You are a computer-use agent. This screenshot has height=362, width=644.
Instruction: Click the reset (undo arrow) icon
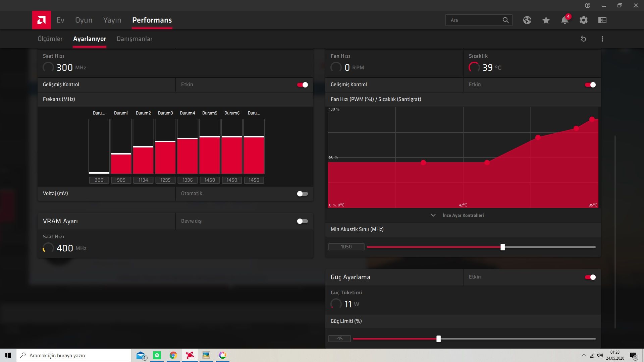[x=583, y=39]
